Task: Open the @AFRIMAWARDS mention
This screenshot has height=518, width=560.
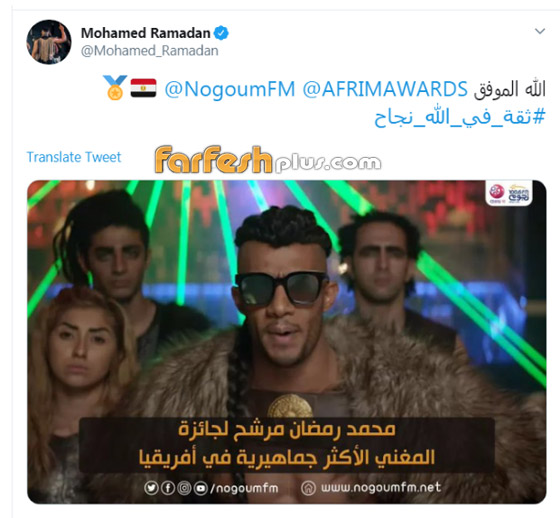Action: click(x=385, y=89)
